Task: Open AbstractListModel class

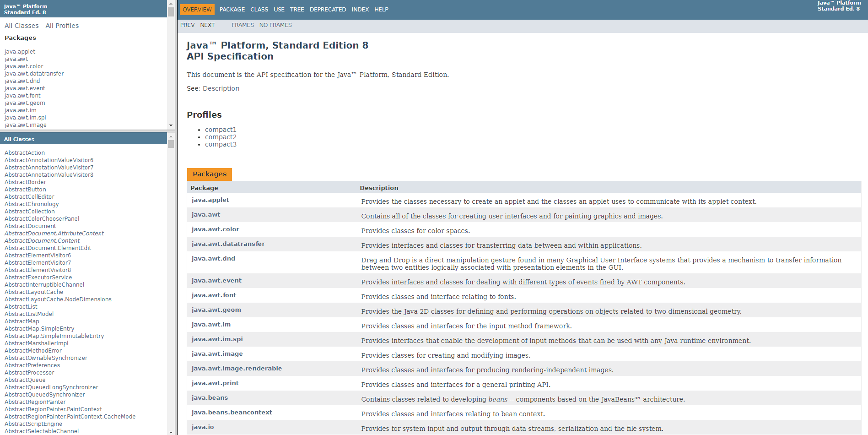Action: [x=29, y=314]
